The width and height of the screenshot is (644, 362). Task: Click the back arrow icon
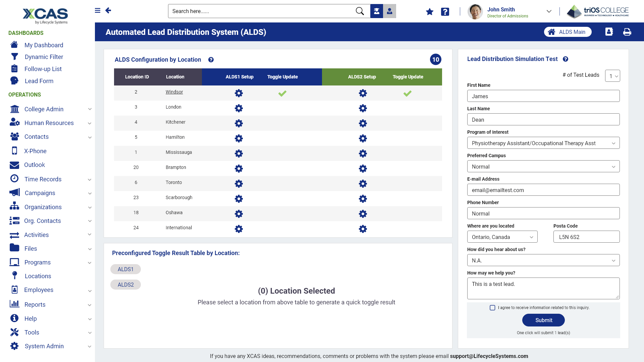pyautogui.click(x=108, y=10)
